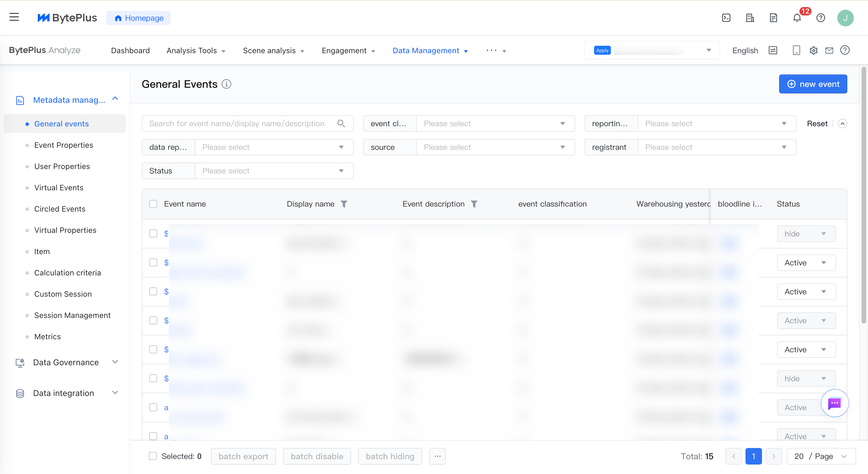This screenshot has width=868, height=474.
Task: Open the cloud shell terminal icon
Action: 726,18
